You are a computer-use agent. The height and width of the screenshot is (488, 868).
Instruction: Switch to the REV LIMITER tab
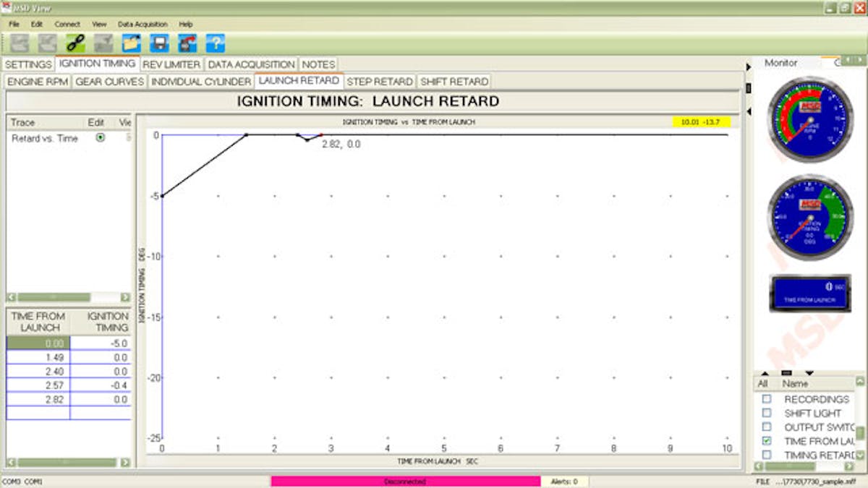click(171, 64)
